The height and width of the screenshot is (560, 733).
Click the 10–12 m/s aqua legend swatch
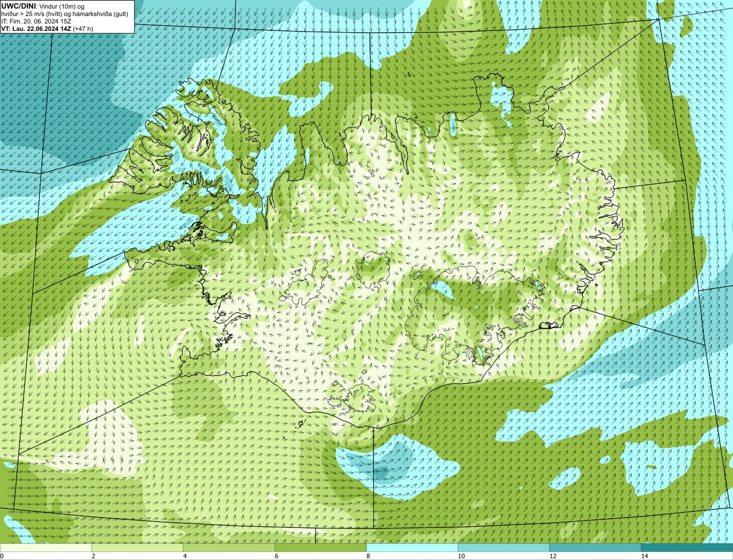point(504,547)
